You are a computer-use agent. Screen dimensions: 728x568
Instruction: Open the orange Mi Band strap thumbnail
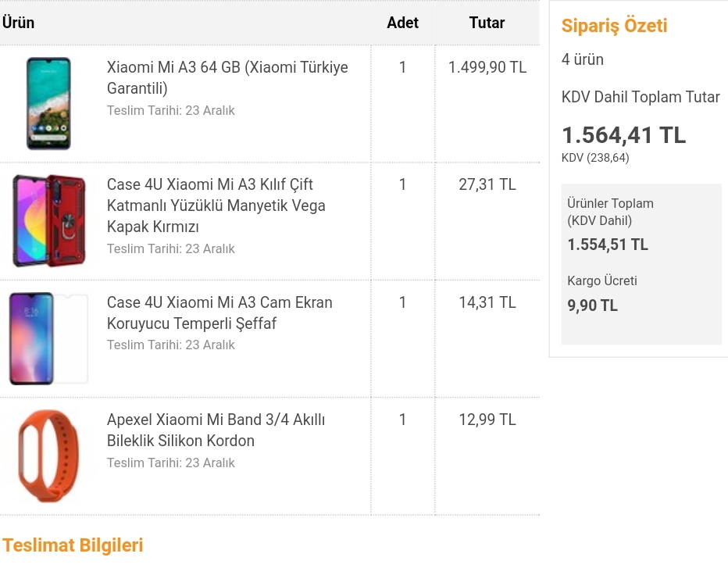coord(48,455)
